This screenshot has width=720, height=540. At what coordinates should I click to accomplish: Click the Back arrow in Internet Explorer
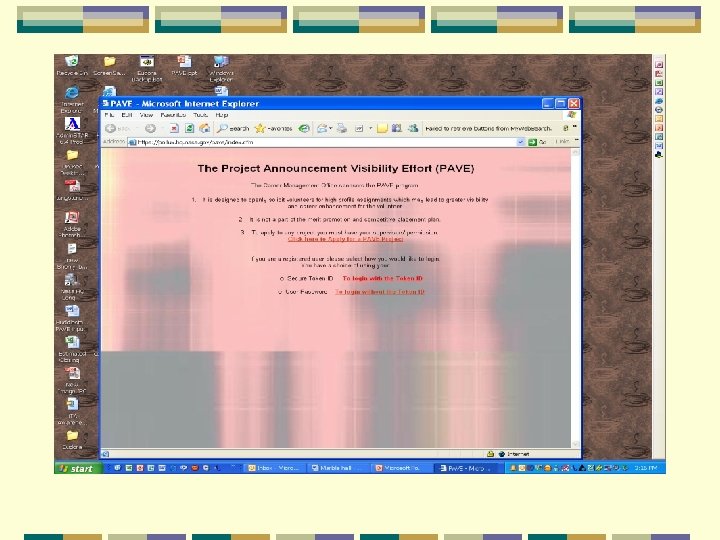(111, 129)
